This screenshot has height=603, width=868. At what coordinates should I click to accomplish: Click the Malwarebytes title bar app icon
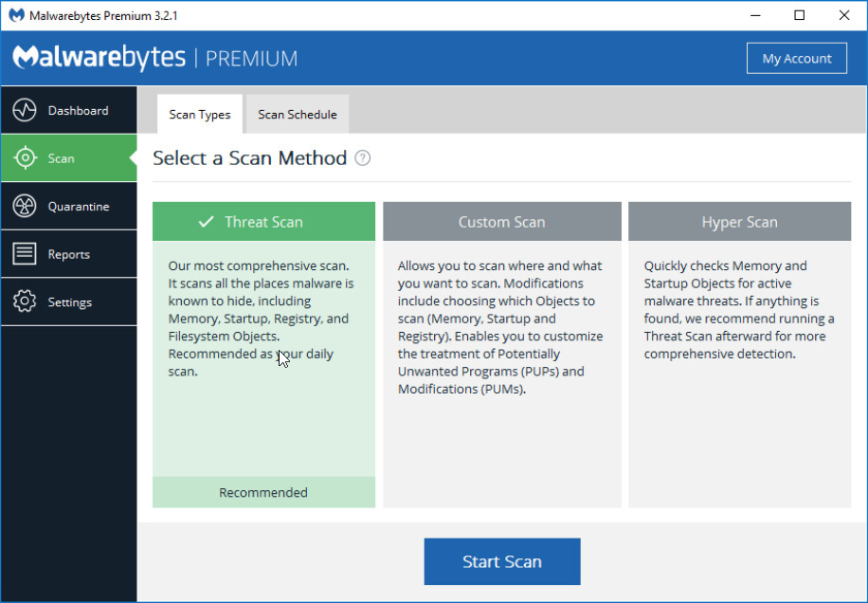17,15
